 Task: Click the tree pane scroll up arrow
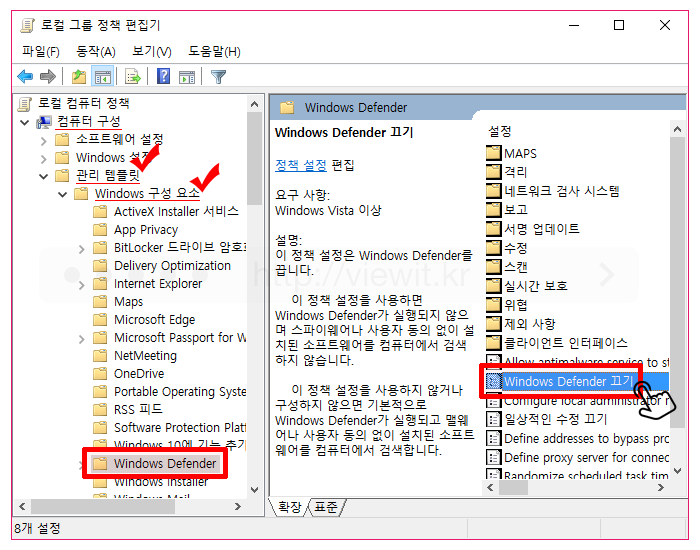click(254, 104)
